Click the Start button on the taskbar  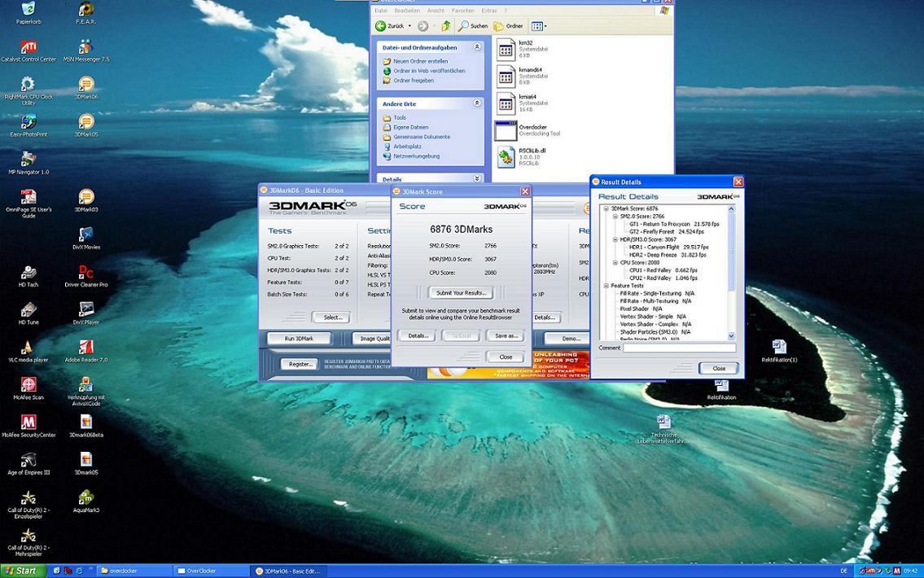[23, 571]
